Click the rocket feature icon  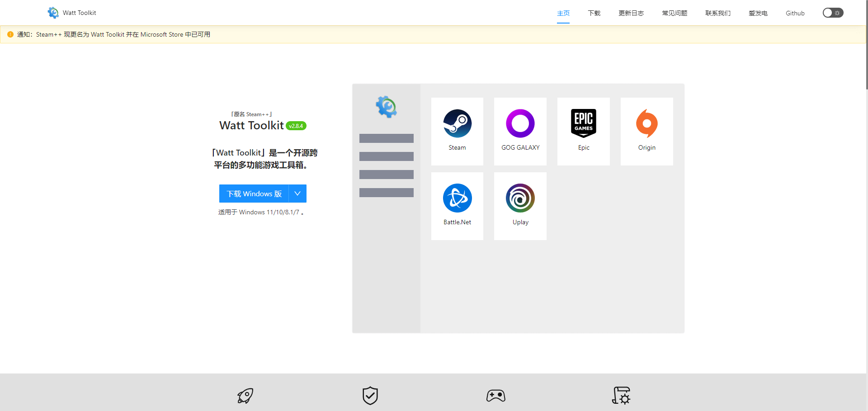click(x=245, y=396)
